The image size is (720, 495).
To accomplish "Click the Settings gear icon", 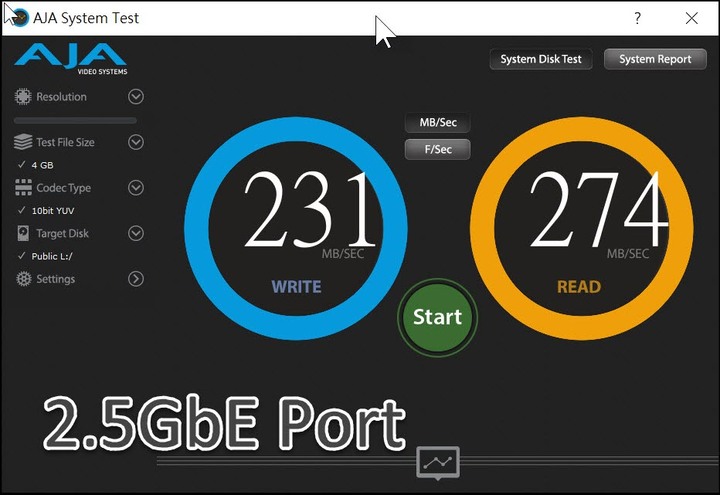I will point(23,279).
